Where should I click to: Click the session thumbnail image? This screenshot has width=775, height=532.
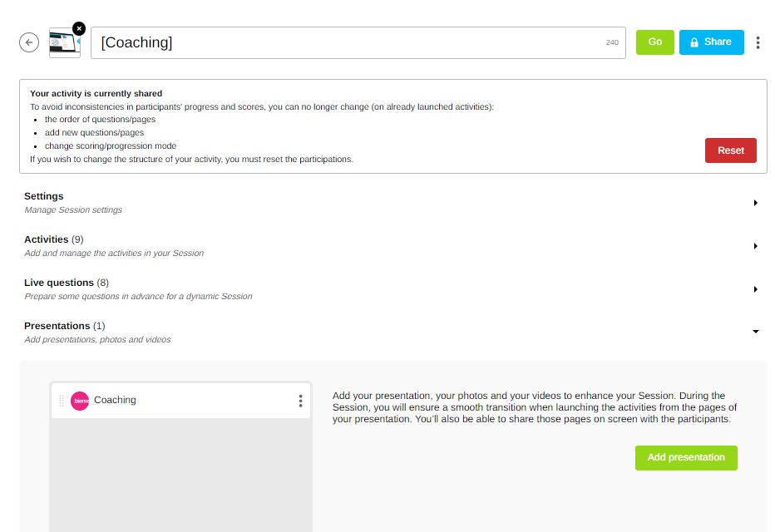click(x=63, y=45)
